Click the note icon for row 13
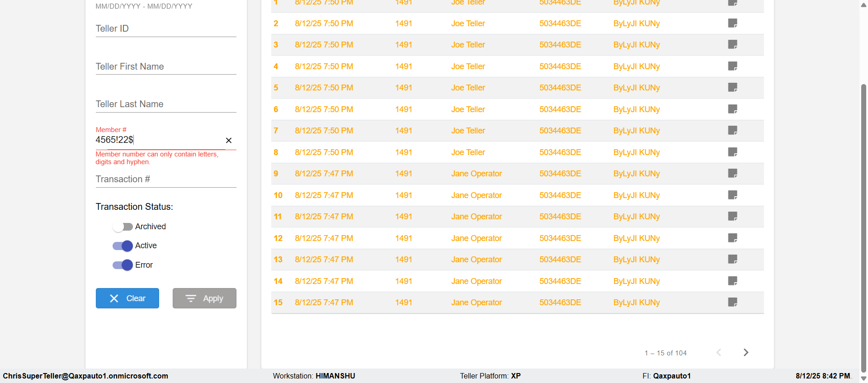 tap(732, 259)
